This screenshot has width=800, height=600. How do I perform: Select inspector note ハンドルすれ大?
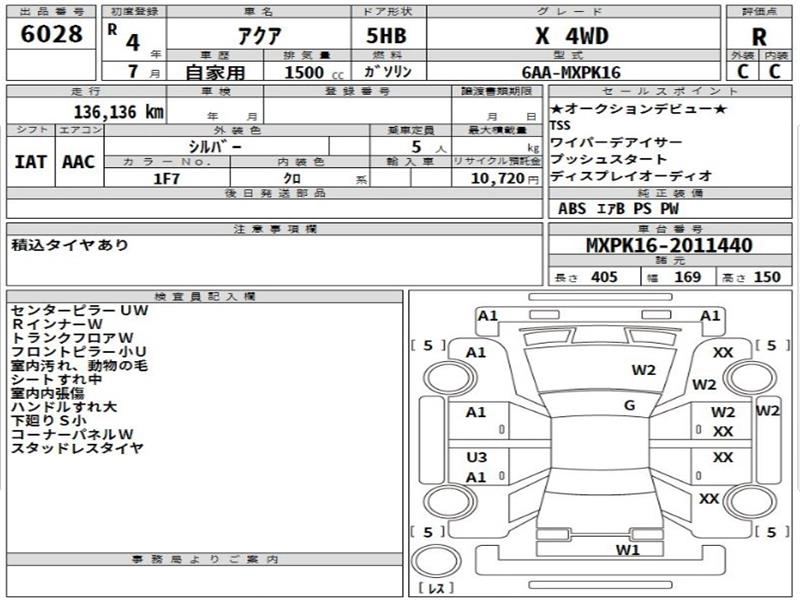(x=64, y=407)
